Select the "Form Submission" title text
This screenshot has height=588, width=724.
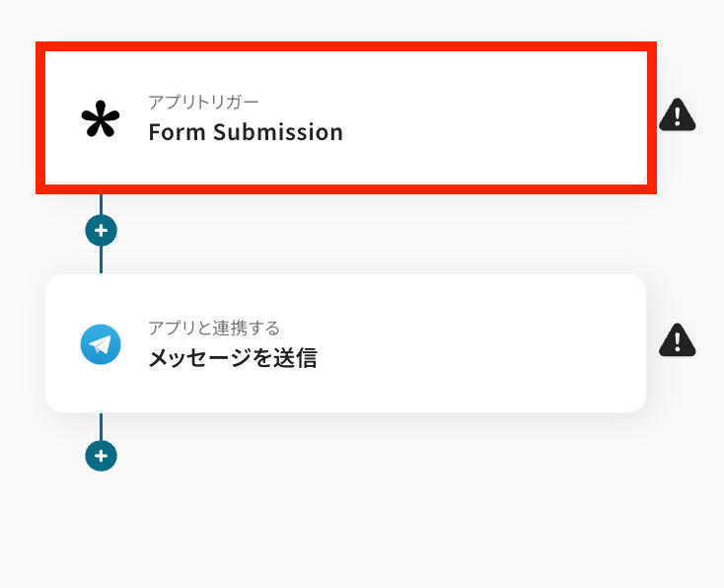click(246, 132)
